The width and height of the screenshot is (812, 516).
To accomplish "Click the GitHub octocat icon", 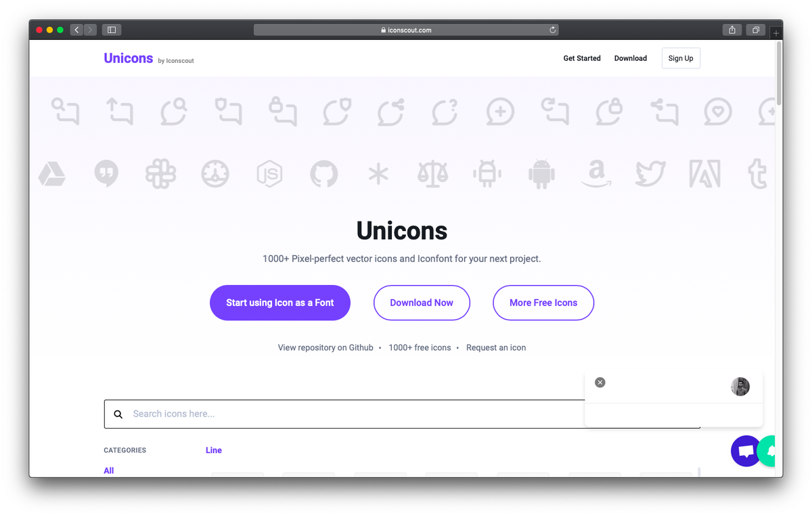I will [323, 174].
